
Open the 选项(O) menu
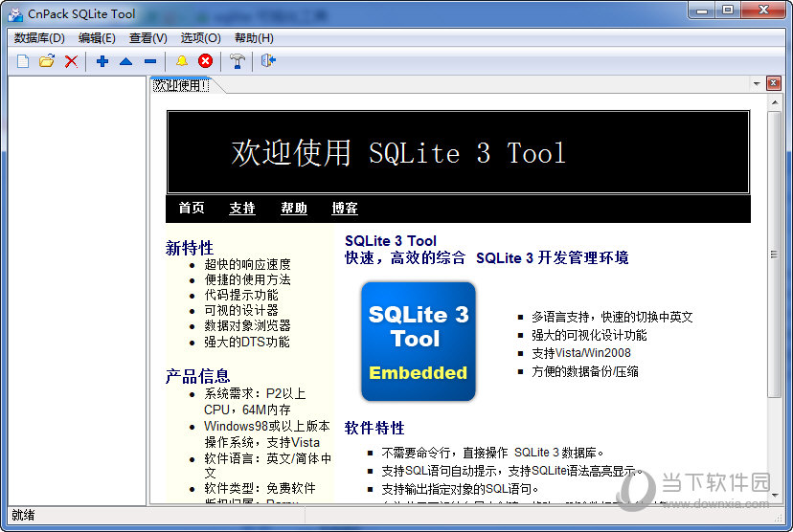[201, 38]
